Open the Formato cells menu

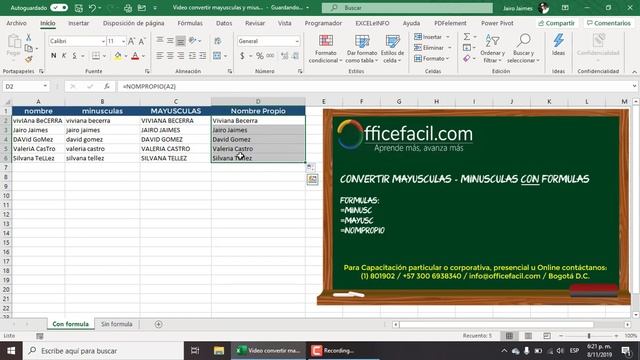432,58
